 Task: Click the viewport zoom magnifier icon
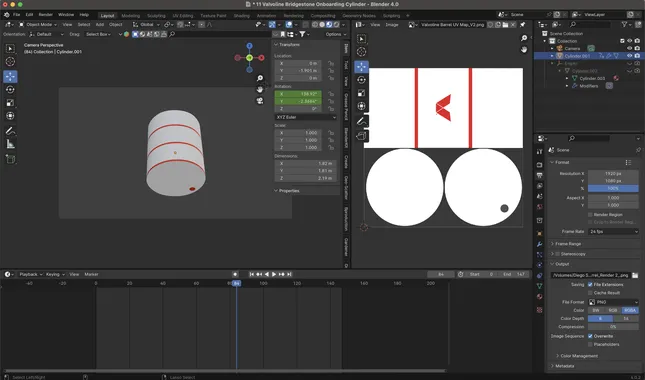pos(260,78)
